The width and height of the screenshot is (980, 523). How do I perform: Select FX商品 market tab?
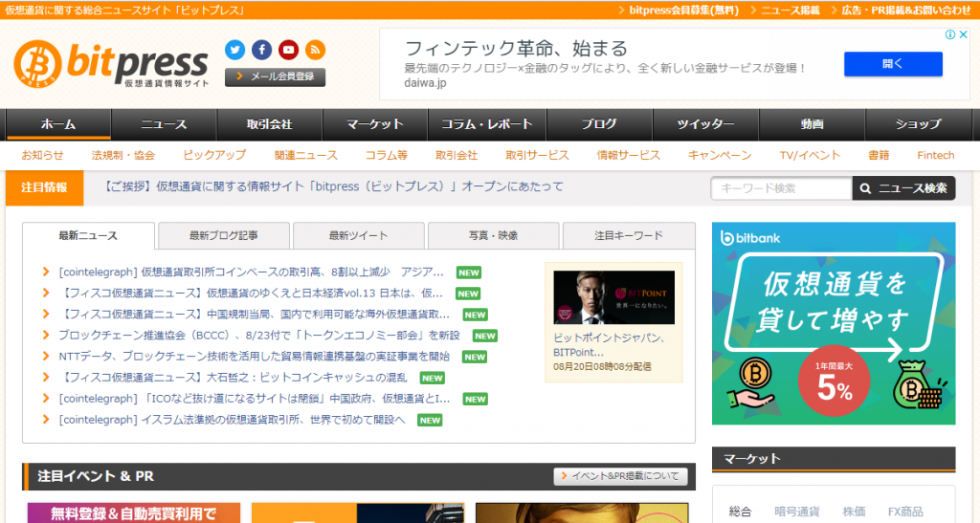(x=905, y=512)
